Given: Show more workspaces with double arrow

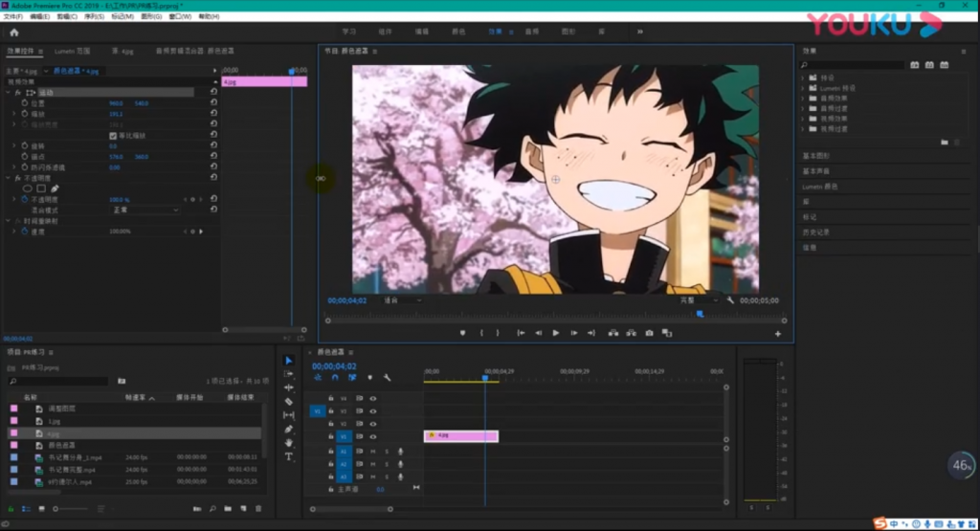Looking at the screenshot, I should [640, 32].
